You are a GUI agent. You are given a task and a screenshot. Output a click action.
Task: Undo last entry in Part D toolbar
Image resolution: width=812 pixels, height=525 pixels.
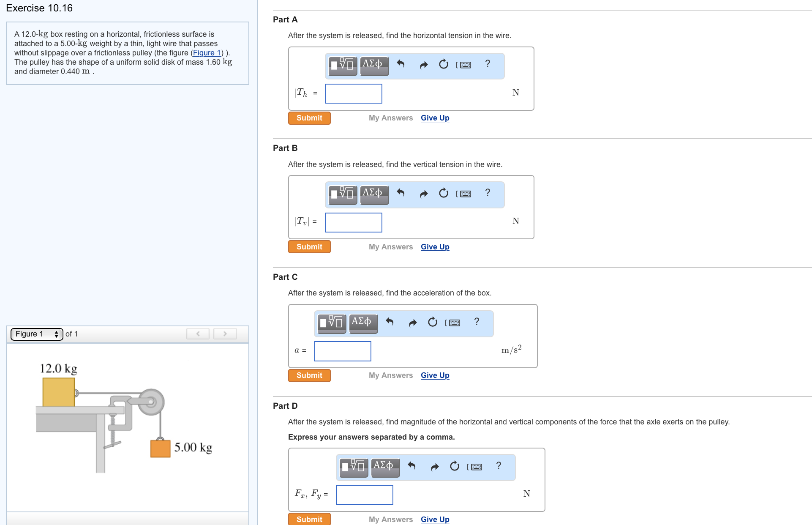pyautogui.click(x=412, y=466)
